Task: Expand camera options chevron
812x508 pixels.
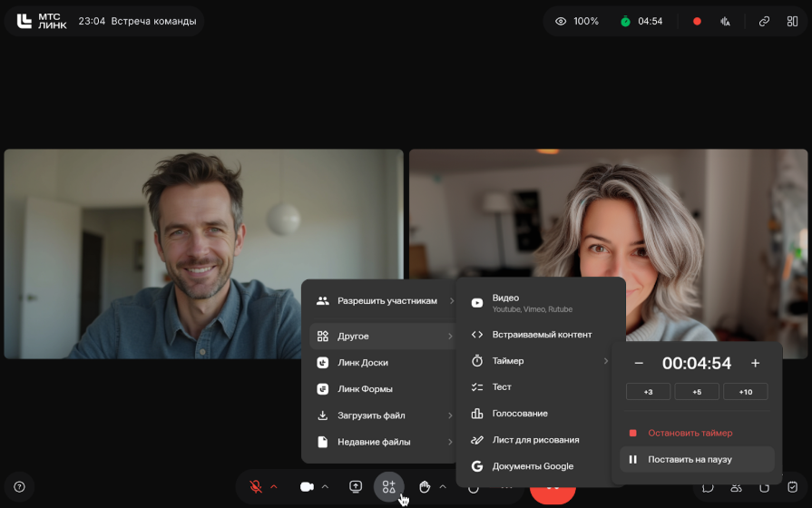Action: click(x=325, y=487)
